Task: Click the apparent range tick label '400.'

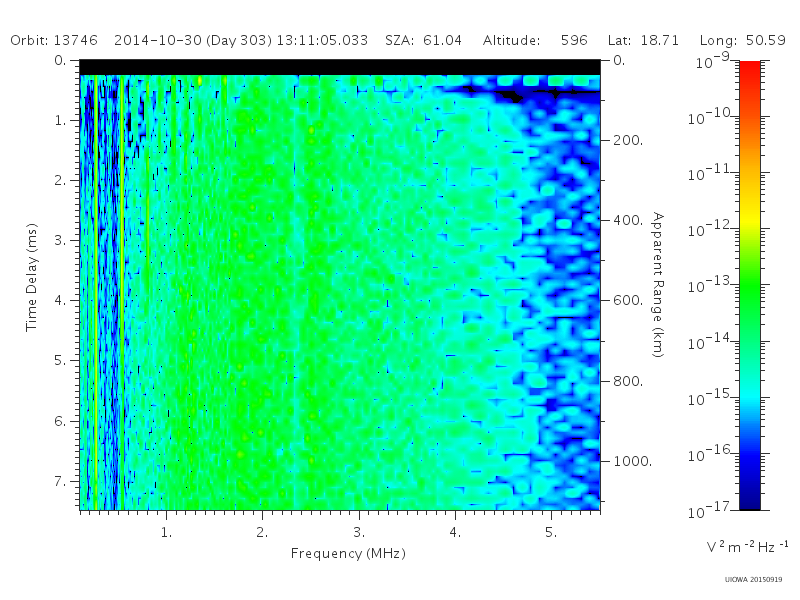Action: point(628,220)
